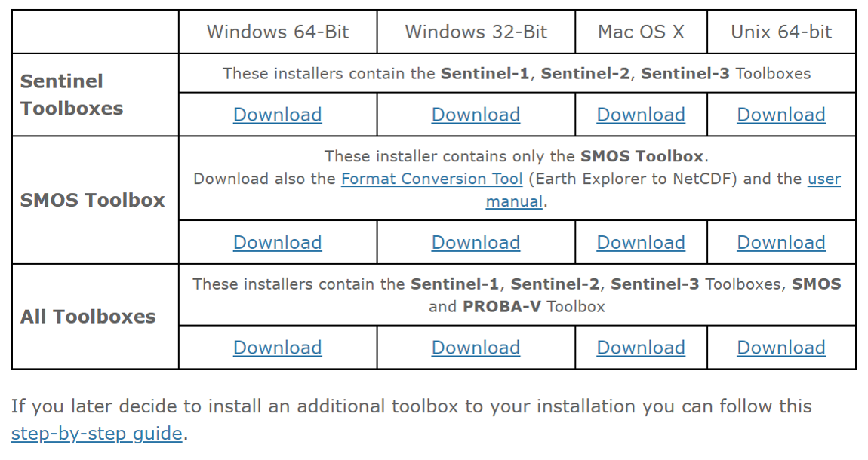Download Sentinel Toolboxes for Windows 32-Bit
The width and height of the screenshot is (868, 460).
[476, 115]
